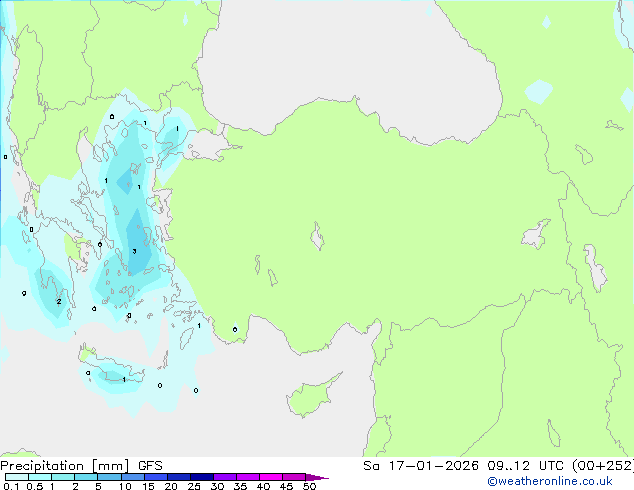Click the legend label '0.1'

11,486
